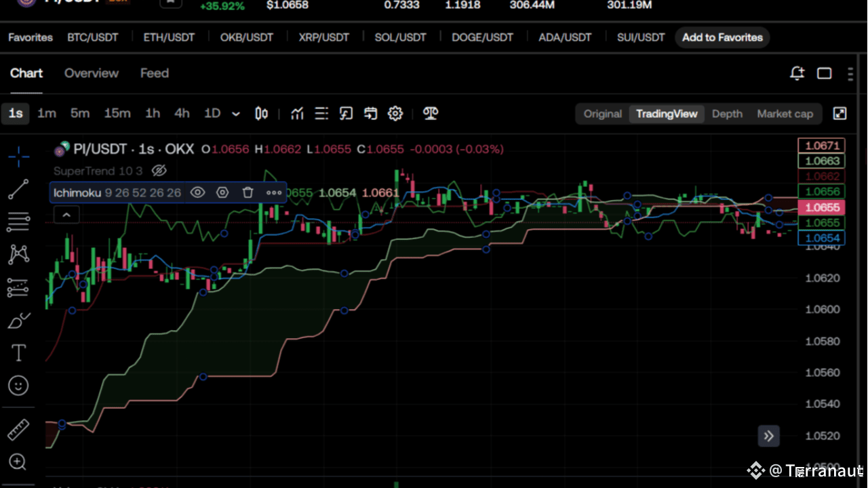Screen dimensions: 868x488
Task: Expand the timeframe dropdown after 1D
Action: [236, 114]
